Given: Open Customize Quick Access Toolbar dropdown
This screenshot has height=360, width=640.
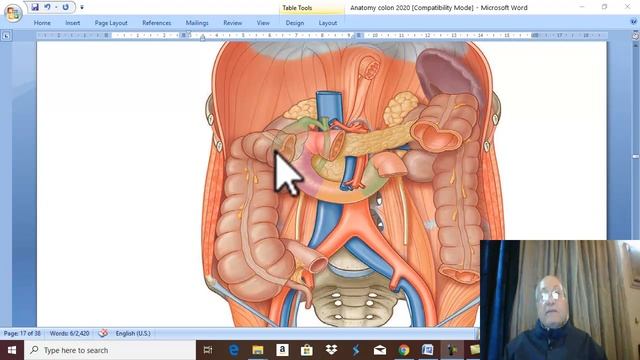Looking at the screenshot, I should pyautogui.click(x=82, y=7).
